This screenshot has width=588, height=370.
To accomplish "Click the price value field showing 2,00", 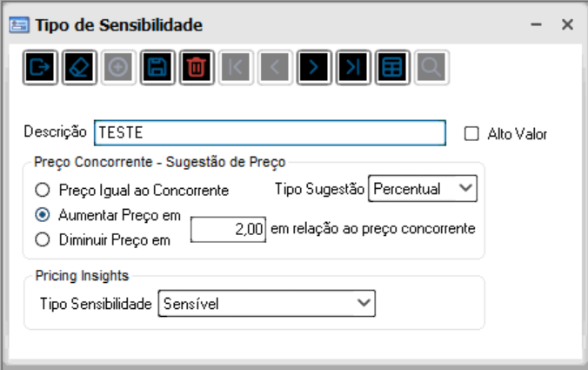I will coord(227,230).
